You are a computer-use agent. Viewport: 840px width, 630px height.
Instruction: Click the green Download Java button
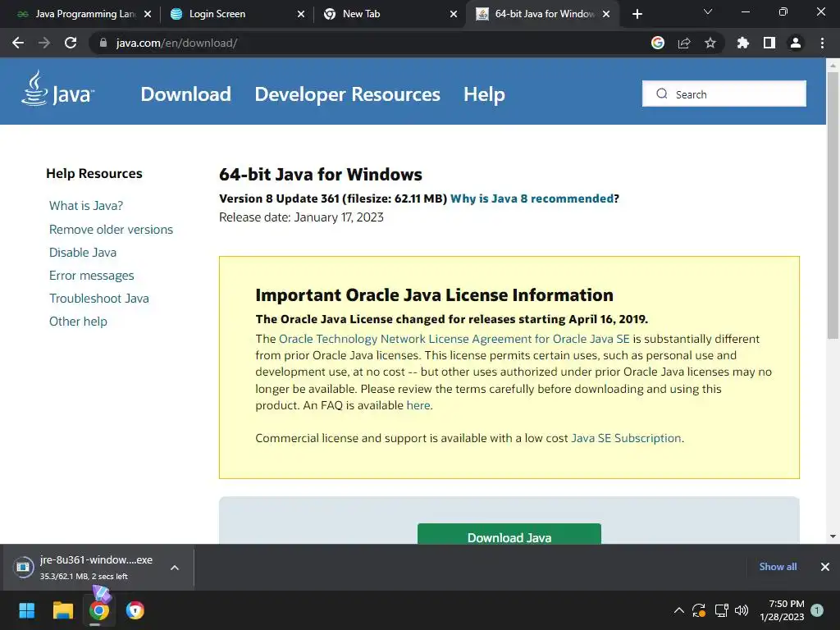coord(509,534)
